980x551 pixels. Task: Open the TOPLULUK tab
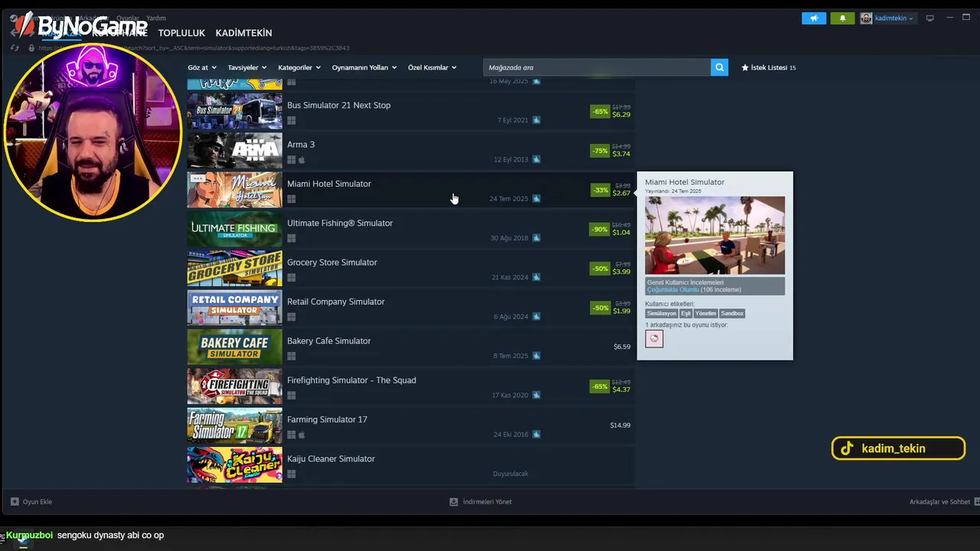coord(181,33)
